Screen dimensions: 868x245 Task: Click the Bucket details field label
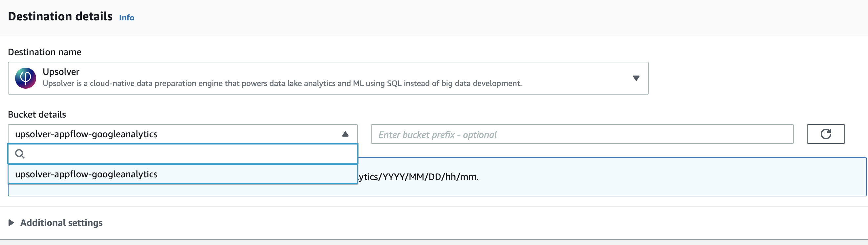[37, 115]
